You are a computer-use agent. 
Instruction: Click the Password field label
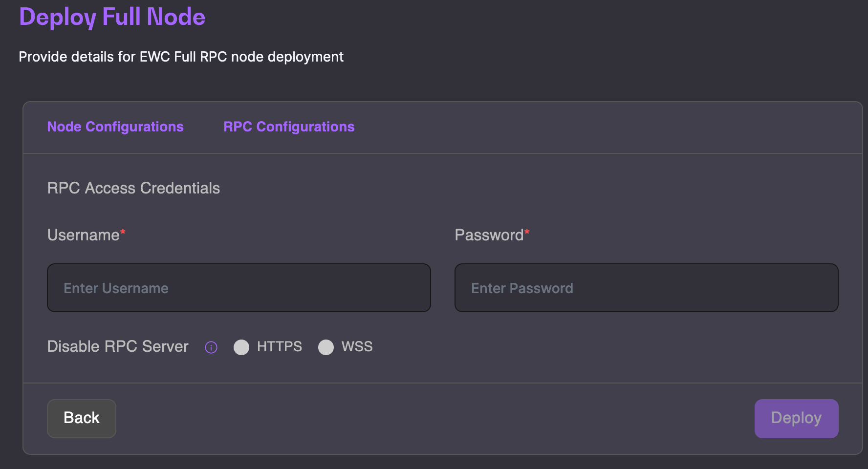click(489, 235)
